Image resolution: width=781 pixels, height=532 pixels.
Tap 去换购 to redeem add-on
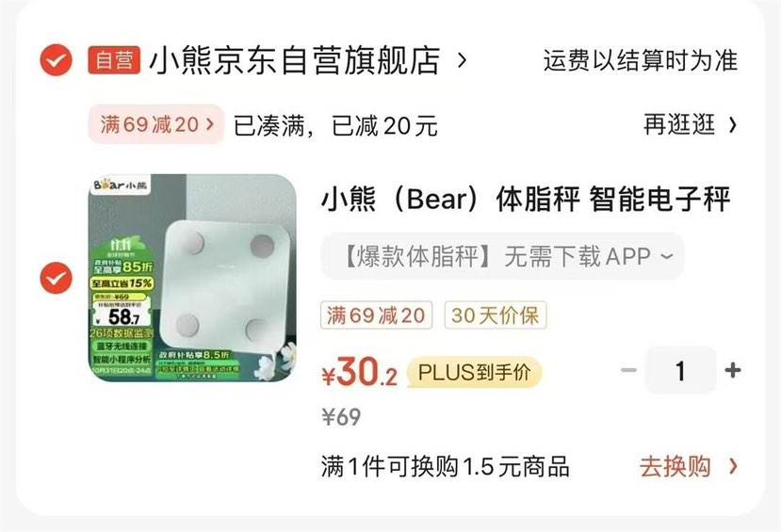pos(675,466)
